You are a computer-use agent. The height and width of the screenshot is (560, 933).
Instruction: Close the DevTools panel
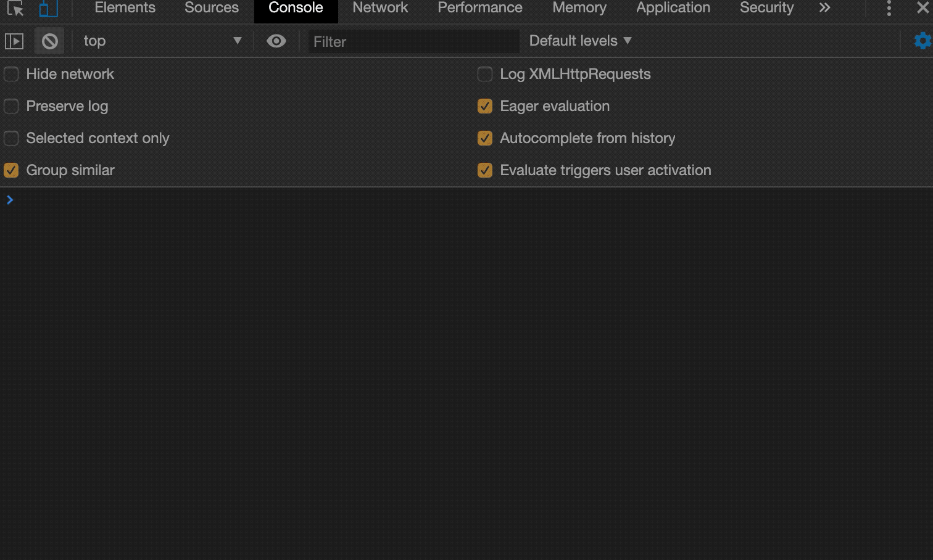click(923, 8)
